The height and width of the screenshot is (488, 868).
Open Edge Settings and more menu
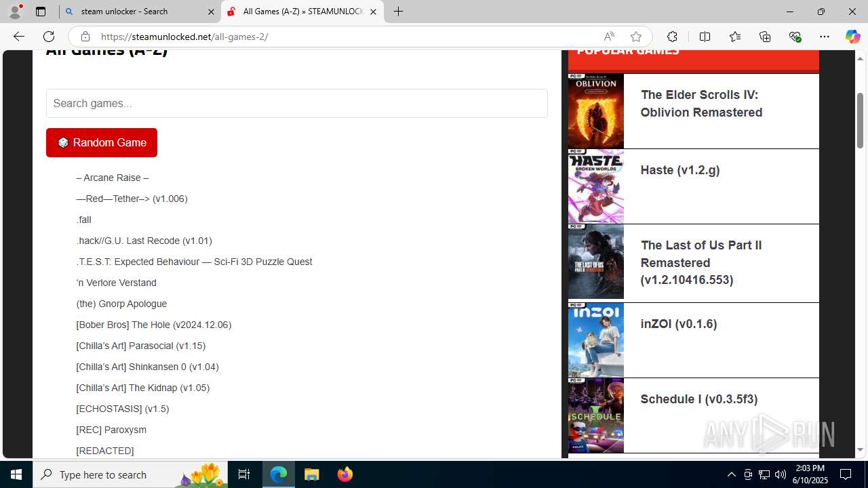pyautogui.click(x=825, y=37)
